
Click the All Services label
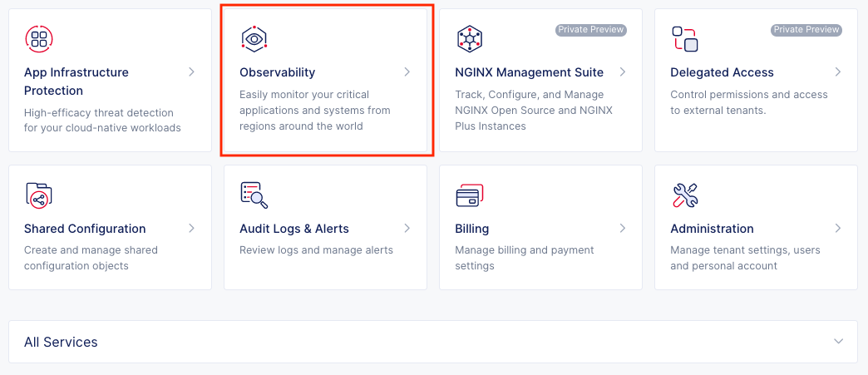point(61,342)
